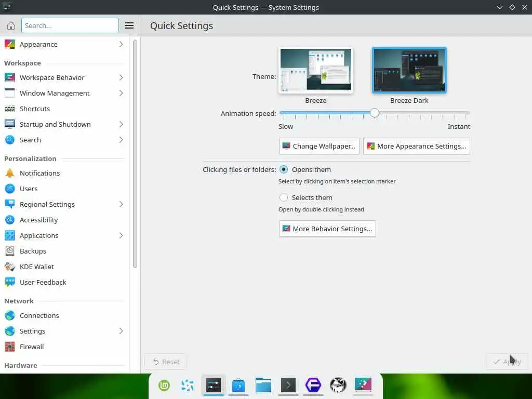Click the Shortcuts keyboard icon

(x=10, y=109)
